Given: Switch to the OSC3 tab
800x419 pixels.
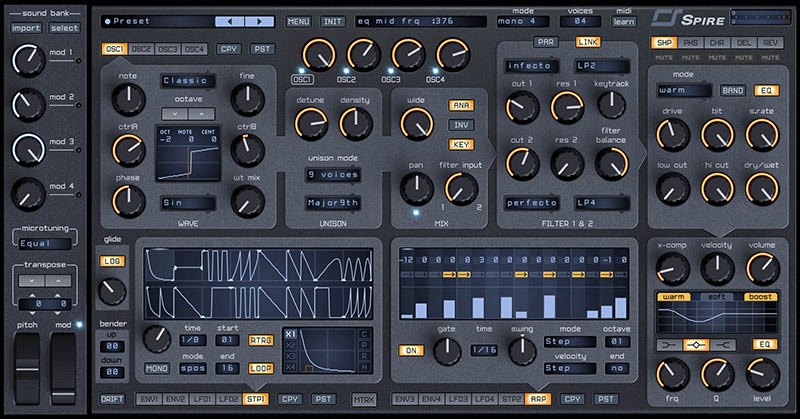Looking at the screenshot, I should click(x=168, y=49).
